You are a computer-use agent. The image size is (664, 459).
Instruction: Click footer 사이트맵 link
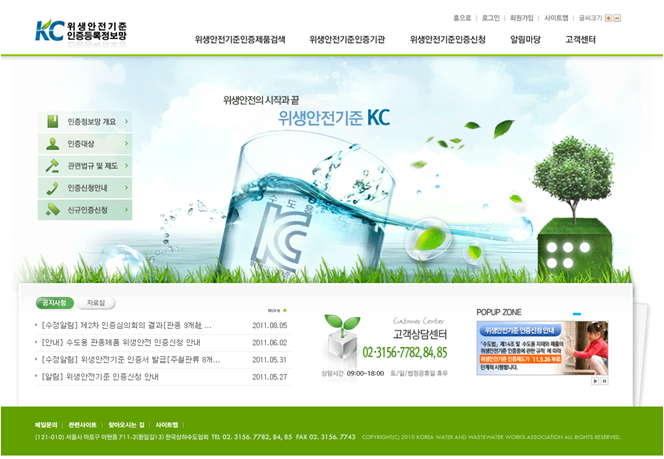(x=167, y=425)
